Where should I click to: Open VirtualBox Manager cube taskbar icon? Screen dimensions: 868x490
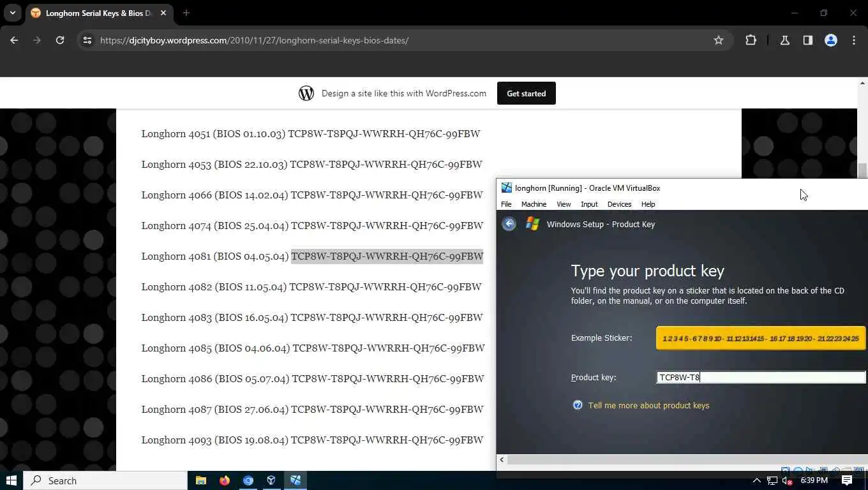point(271,480)
